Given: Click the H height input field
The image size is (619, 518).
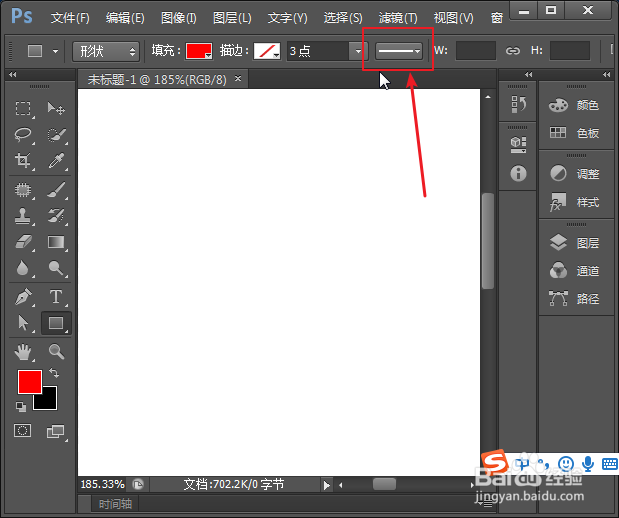Looking at the screenshot, I should tap(570, 51).
